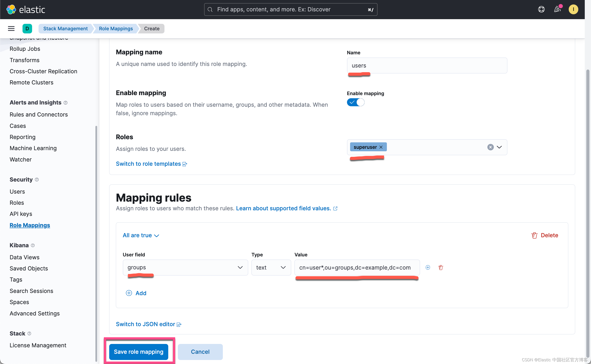Click Save role mapping button
The image size is (591, 364).
(x=138, y=352)
